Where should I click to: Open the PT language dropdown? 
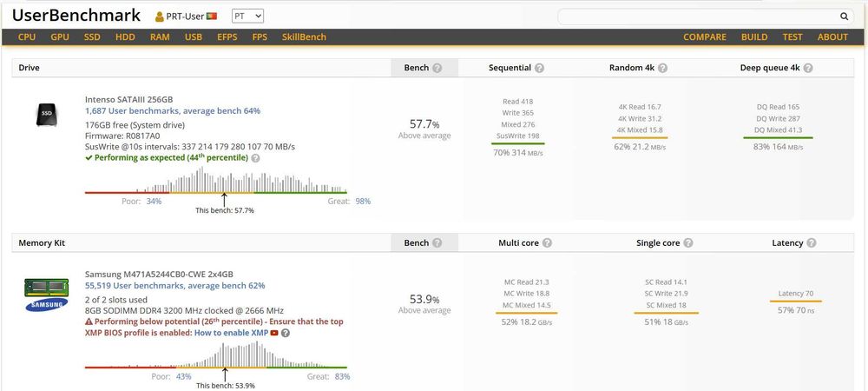(x=247, y=17)
